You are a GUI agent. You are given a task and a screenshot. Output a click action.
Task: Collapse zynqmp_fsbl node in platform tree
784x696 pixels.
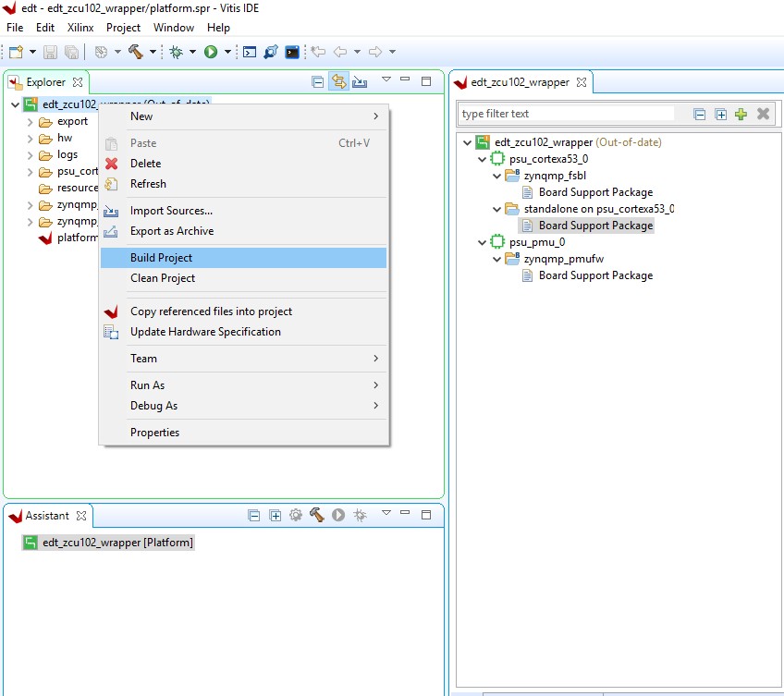(497, 176)
